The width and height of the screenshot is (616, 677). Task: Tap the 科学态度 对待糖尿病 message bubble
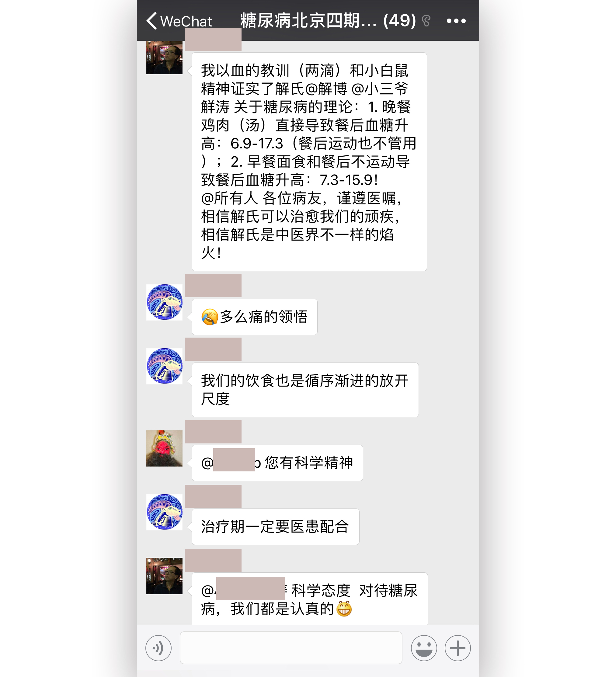310,599
